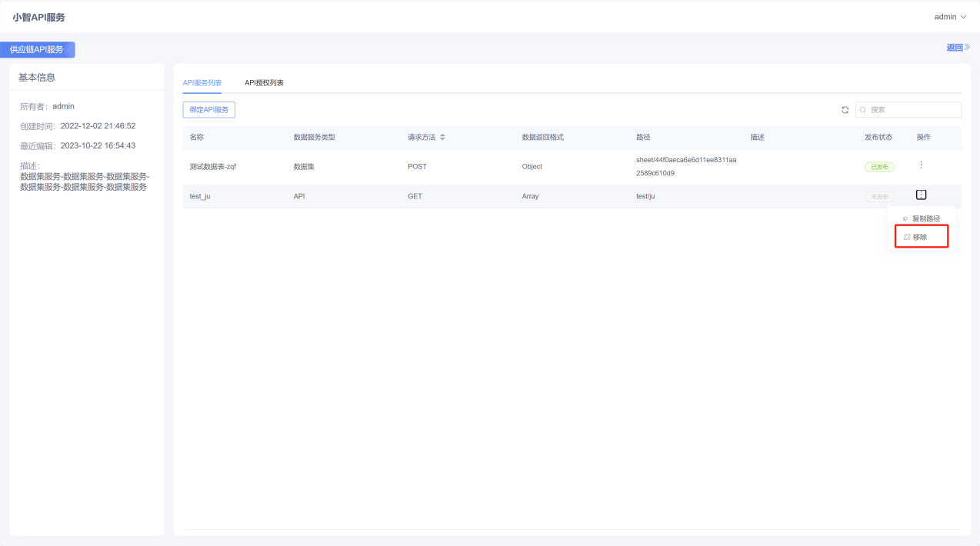Click the Array return format cell
The height and width of the screenshot is (546, 980).
[x=530, y=196]
